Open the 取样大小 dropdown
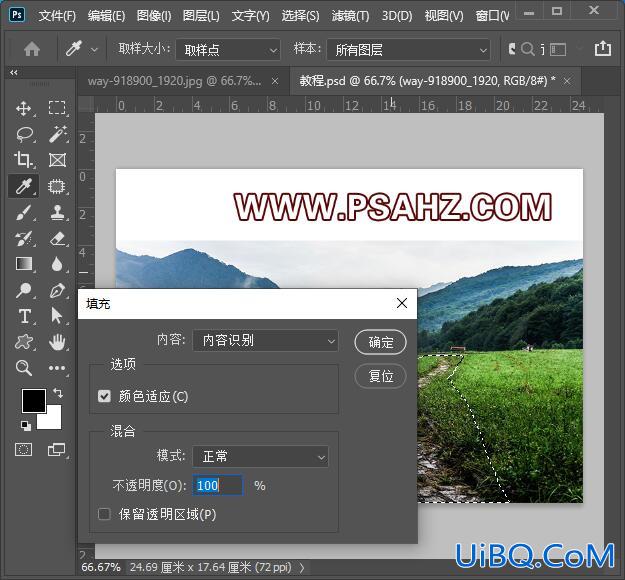This screenshot has height=580, width=625. 228,50
